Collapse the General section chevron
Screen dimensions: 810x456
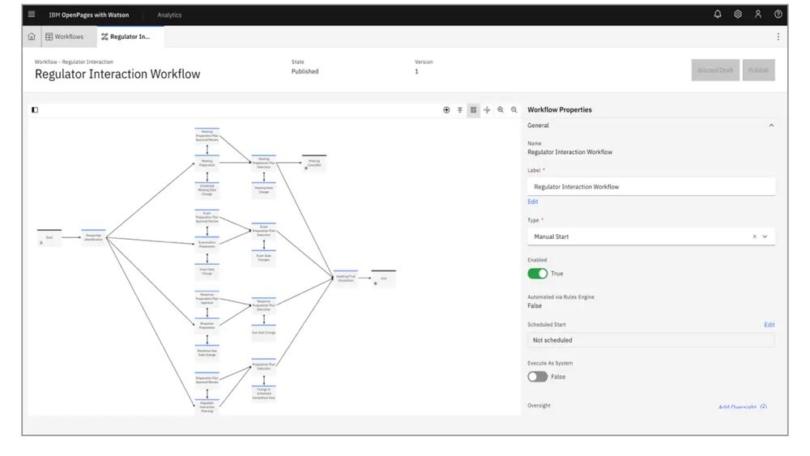tap(770, 125)
